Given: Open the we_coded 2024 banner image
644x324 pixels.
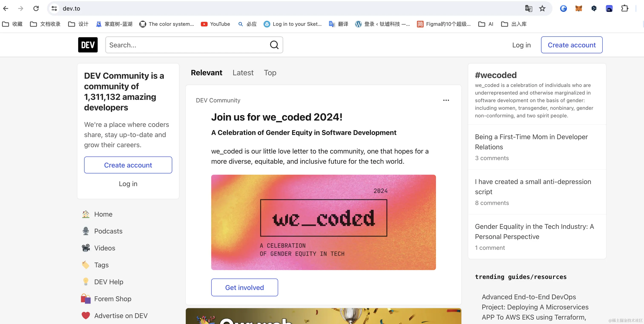Looking at the screenshot, I should (x=323, y=222).
